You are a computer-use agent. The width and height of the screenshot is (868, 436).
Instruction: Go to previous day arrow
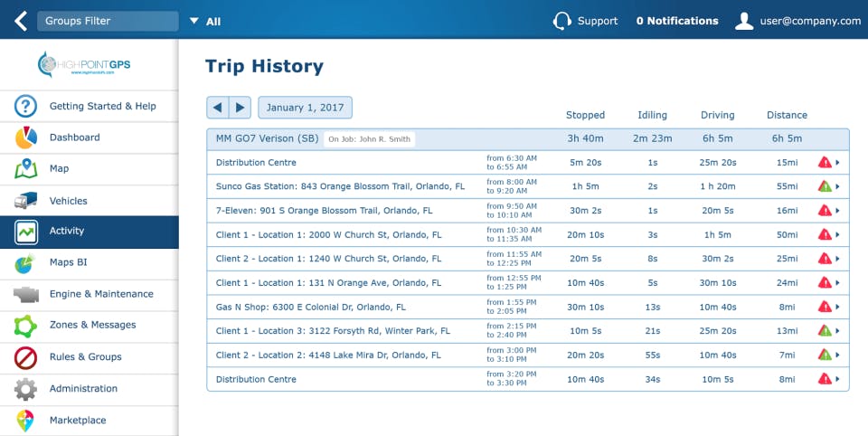click(x=218, y=108)
